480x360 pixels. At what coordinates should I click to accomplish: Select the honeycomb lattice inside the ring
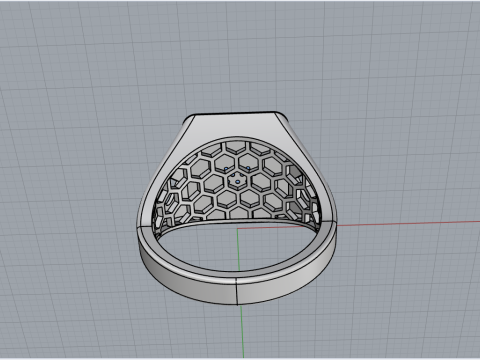[236, 182]
